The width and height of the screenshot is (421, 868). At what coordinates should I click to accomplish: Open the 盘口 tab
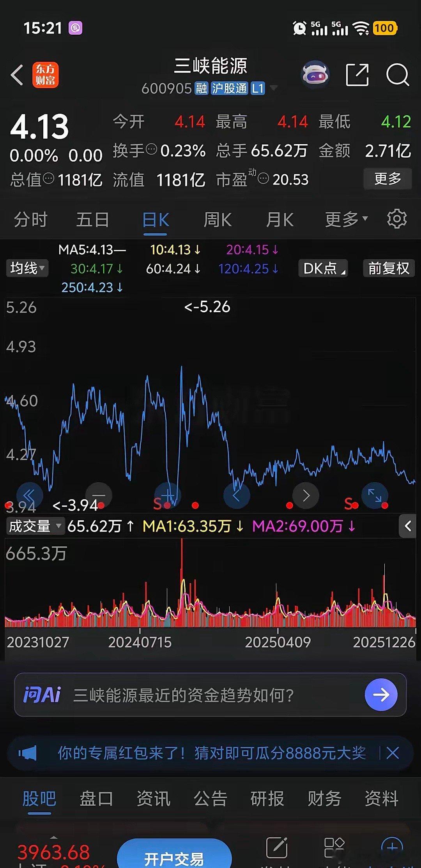coord(96,798)
